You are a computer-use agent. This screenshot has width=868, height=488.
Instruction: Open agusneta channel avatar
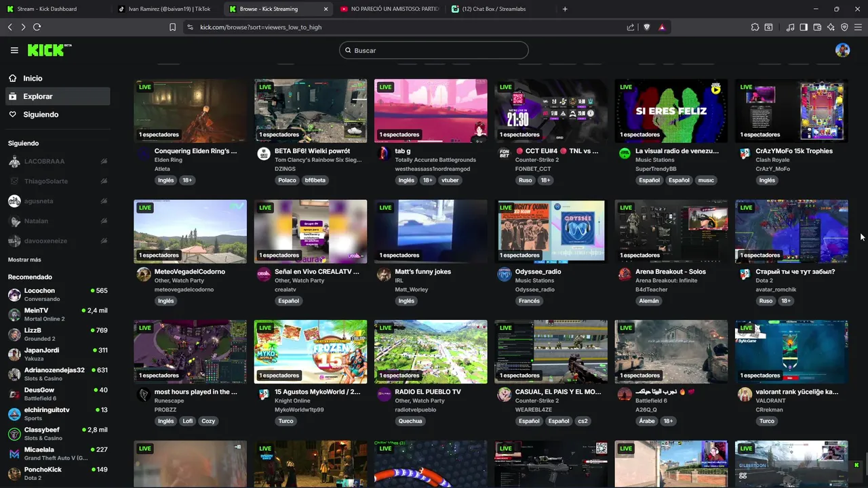coord(14,201)
